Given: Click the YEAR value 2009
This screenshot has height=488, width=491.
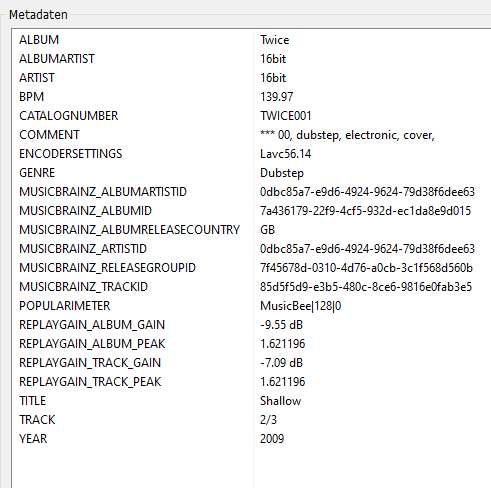Looking at the screenshot, I should tap(272, 439).
